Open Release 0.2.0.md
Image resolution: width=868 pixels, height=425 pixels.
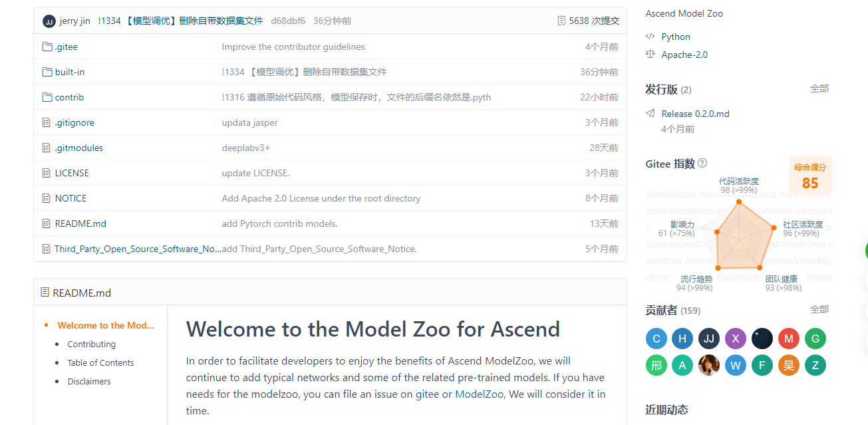[695, 114]
